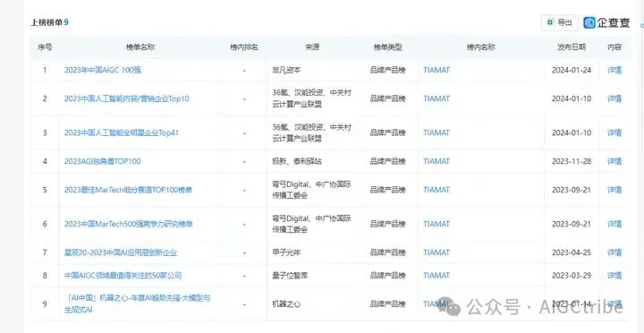Select the 弯弓Digital source in row 6

click(312, 224)
